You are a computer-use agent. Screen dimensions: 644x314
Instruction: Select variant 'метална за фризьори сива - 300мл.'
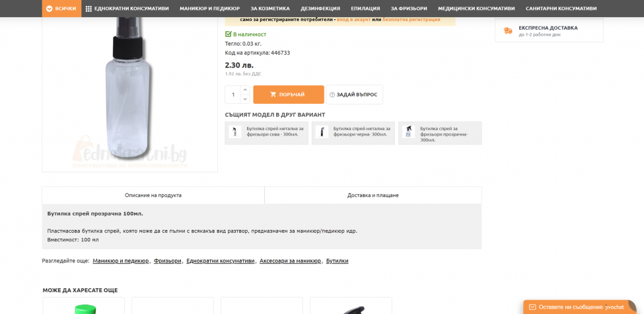click(x=267, y=133)
